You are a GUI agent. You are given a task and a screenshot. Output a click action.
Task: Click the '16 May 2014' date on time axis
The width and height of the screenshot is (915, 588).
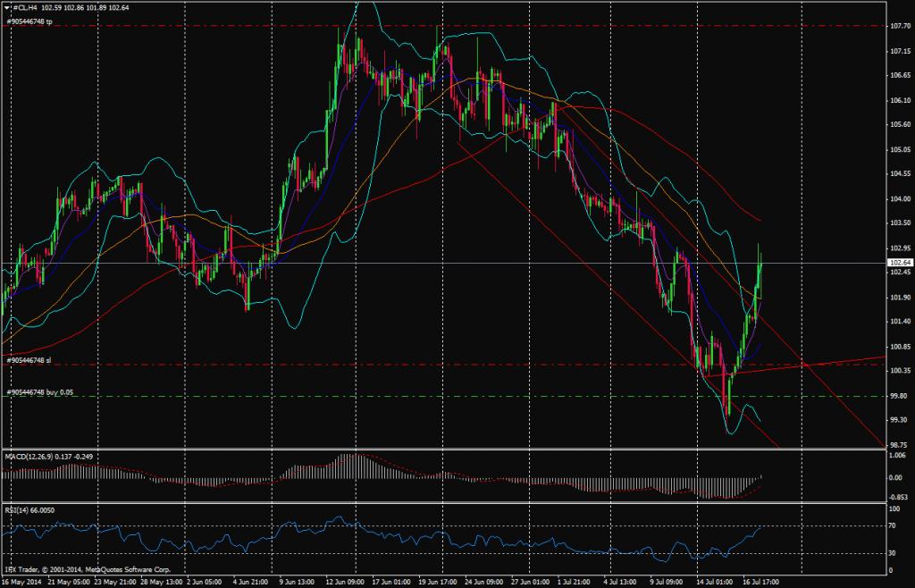tap(21, 582)
